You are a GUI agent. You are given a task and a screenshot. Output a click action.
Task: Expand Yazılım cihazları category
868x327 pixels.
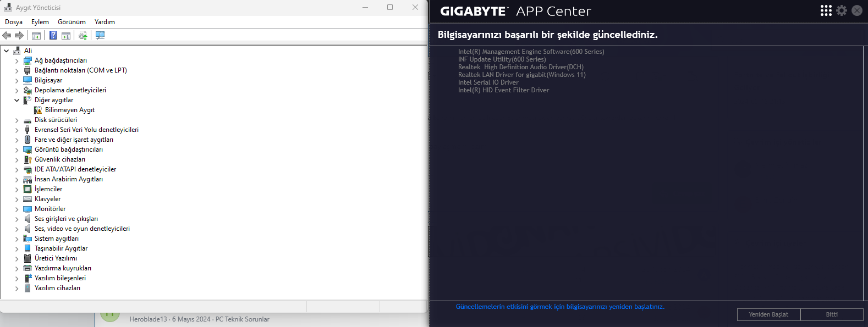17,288
